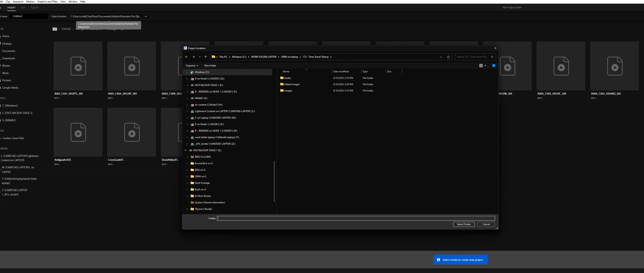Image resolution: width=644 pixels, height=273 pixels.
Task: Open the Sequence menu
Action: pyautogui.click(x=18, y=2)
